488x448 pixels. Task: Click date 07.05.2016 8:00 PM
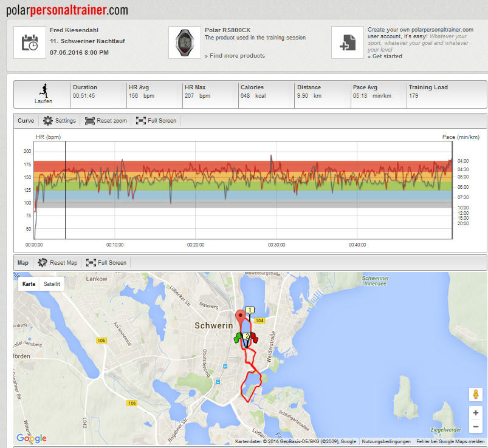pyautogui.click(x=80, y=53)
